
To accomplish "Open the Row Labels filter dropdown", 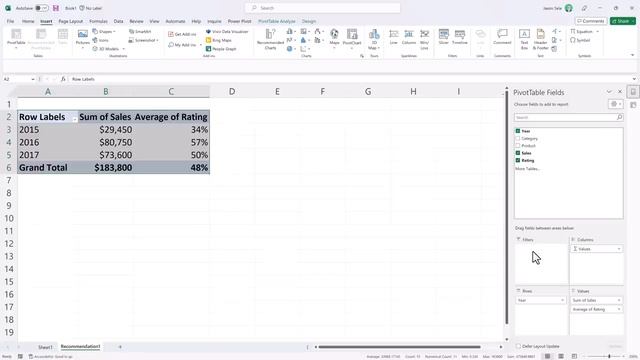I will pos(74,119).
